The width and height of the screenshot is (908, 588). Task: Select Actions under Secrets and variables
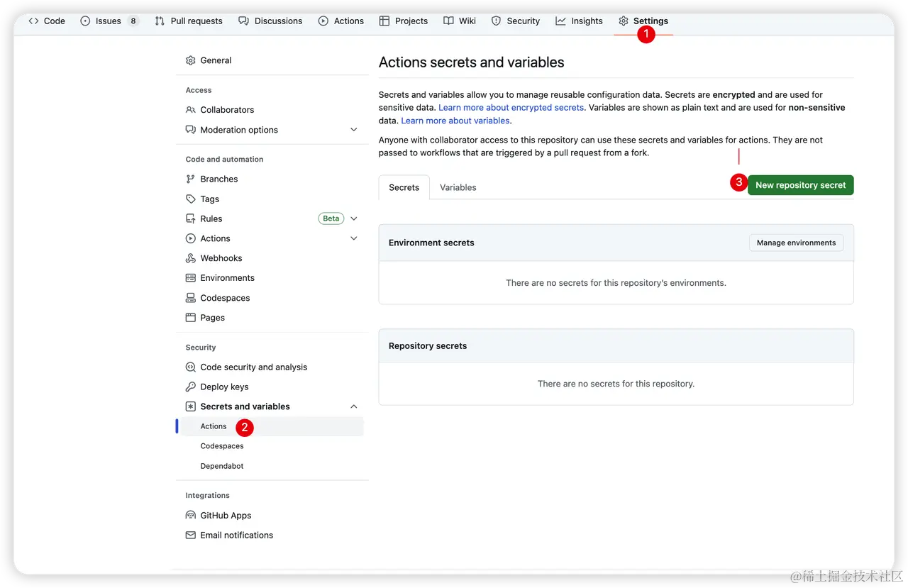[272, 426]
